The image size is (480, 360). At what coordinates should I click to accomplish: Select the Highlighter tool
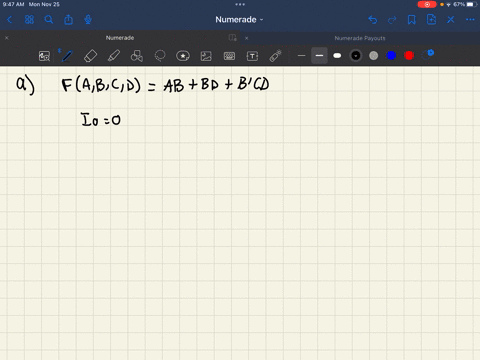(x=114, y=56)
